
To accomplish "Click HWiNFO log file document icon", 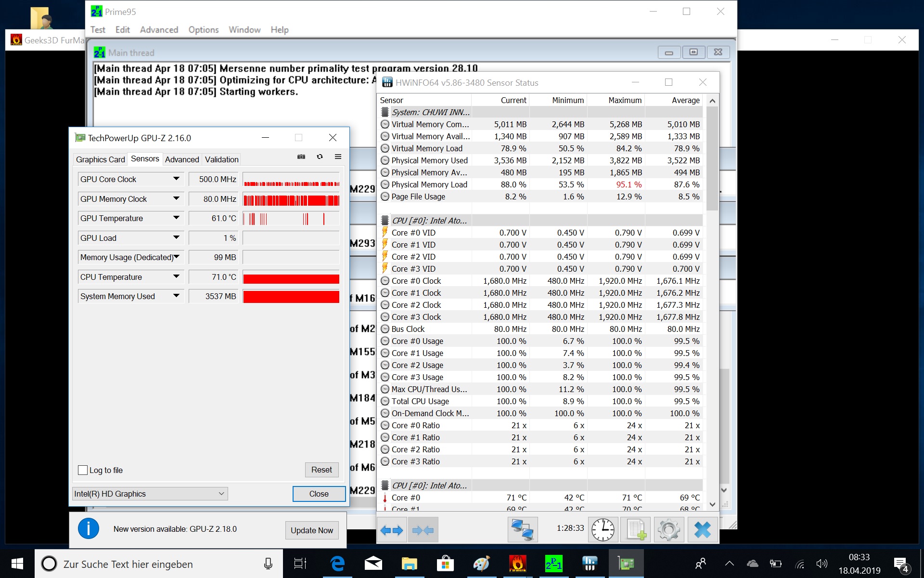I will [636, 530].
